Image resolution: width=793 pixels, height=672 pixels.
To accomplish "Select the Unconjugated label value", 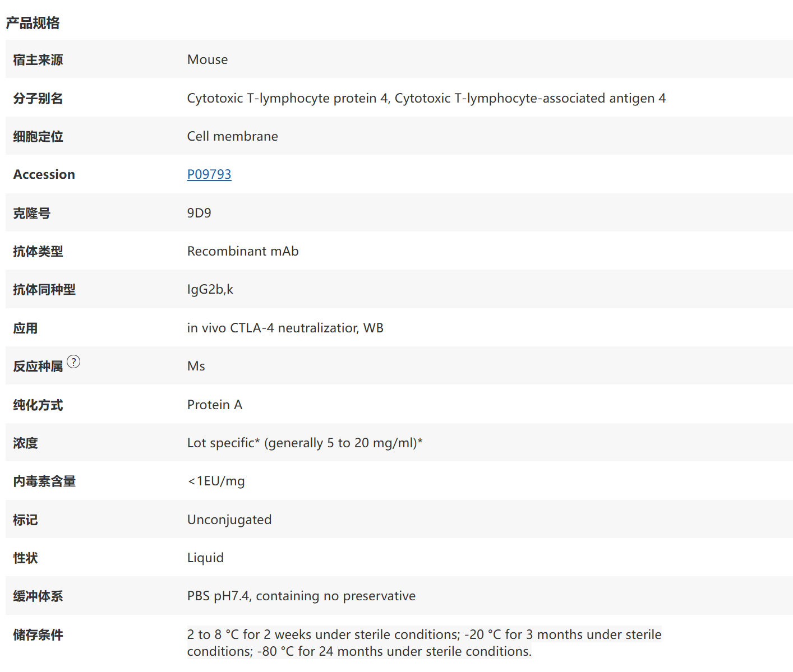I will click(x=229, y=520).
